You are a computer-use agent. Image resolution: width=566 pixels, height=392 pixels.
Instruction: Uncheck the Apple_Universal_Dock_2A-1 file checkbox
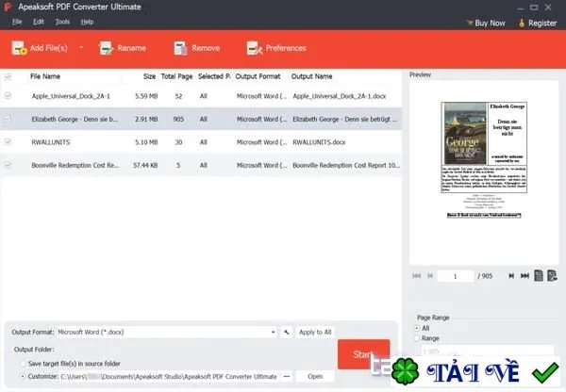(x=8, y=95)
